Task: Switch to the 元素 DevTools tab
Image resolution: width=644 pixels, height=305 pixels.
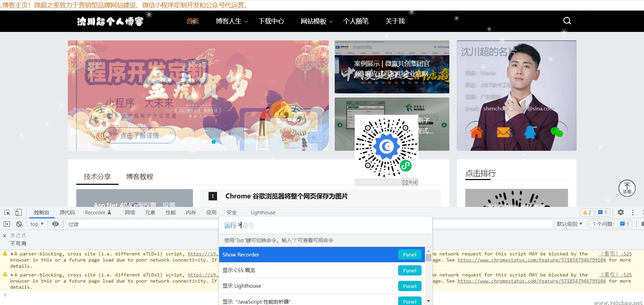Action: pyautogui.click(x=150, y=212)
